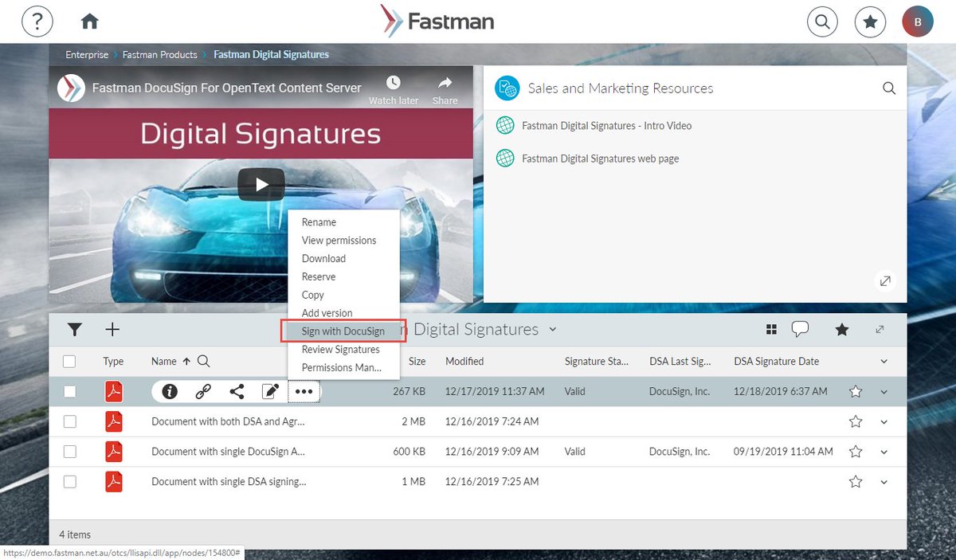Viewport: 956px width, 560px height.
Task: Expand the first row details chevron
Action: click(x=884, y=391)
